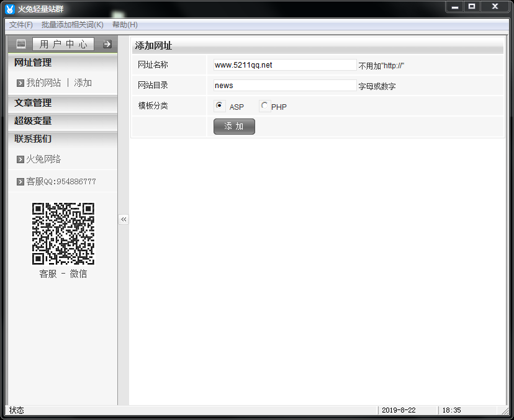Open the 批量添加相关词(K) menu
514x420 pixels.
(x=72, y=25)
